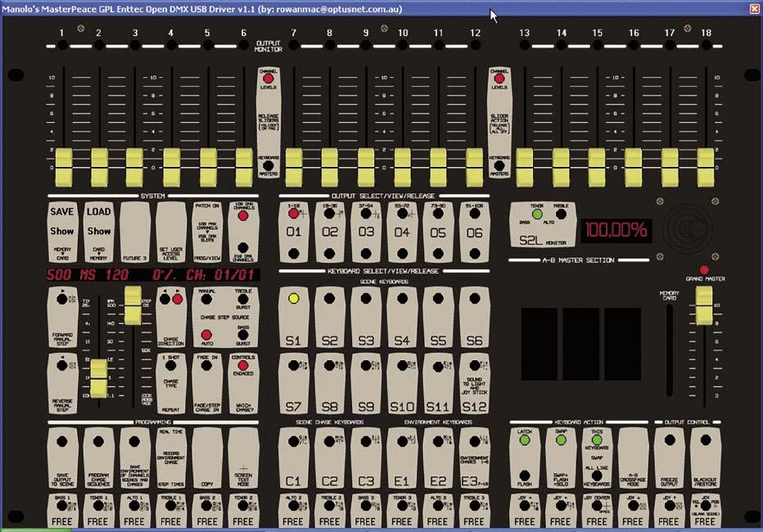Viewport: 763px width, 532px height.
Task: Select environment keyboard E2
Action: 438,458
